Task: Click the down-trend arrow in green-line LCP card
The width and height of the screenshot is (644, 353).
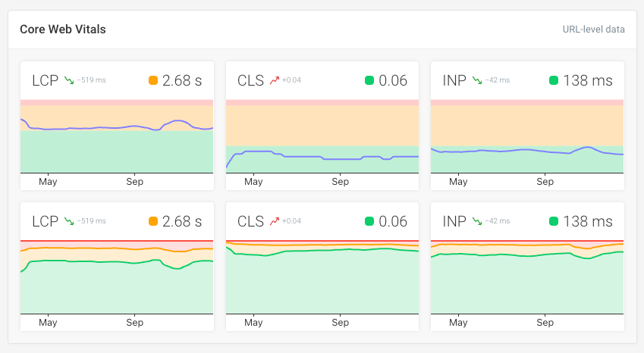Action: [69, 220]
